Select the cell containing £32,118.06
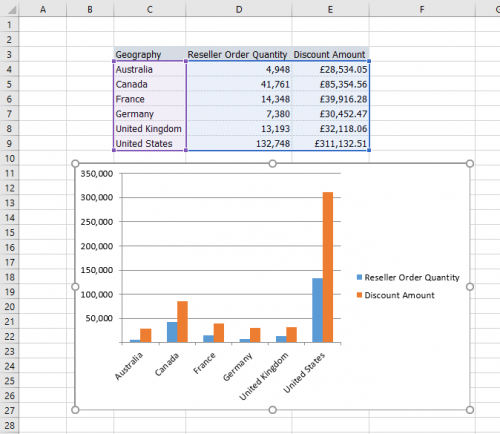This screenshot has height=434, width=500. (330, 129)
